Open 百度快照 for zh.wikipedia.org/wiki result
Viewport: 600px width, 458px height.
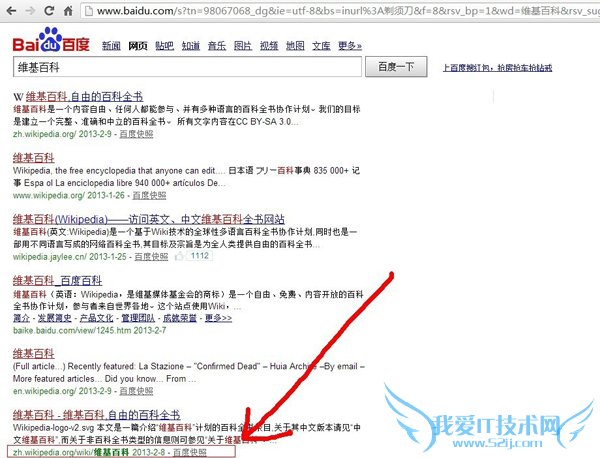pos(190,452)
